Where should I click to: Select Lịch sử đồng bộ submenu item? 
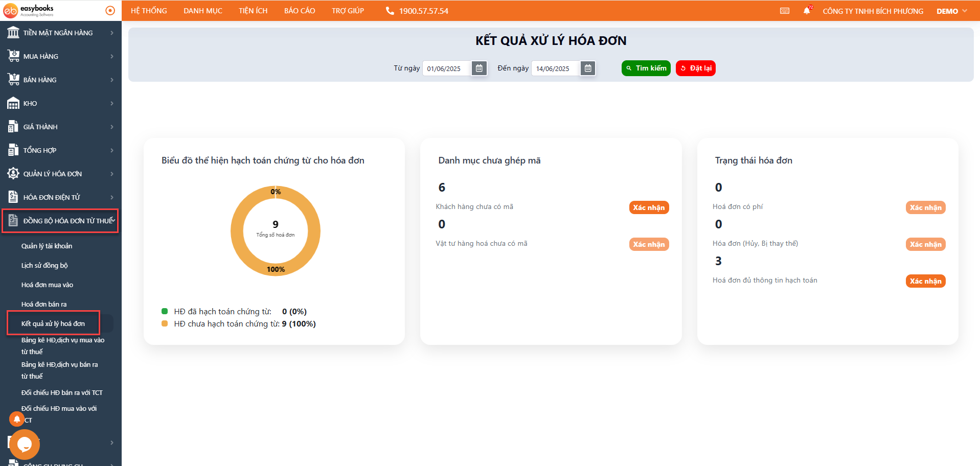44,265
